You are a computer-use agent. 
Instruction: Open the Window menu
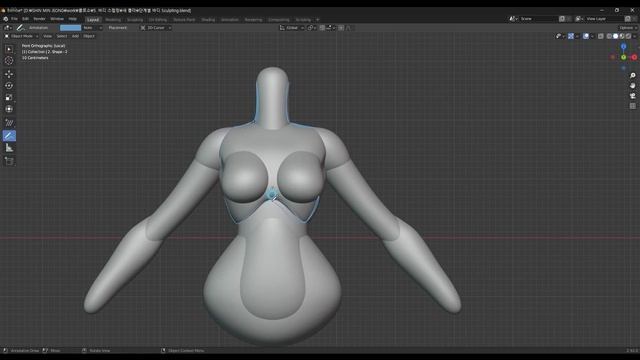coord(57,19)
